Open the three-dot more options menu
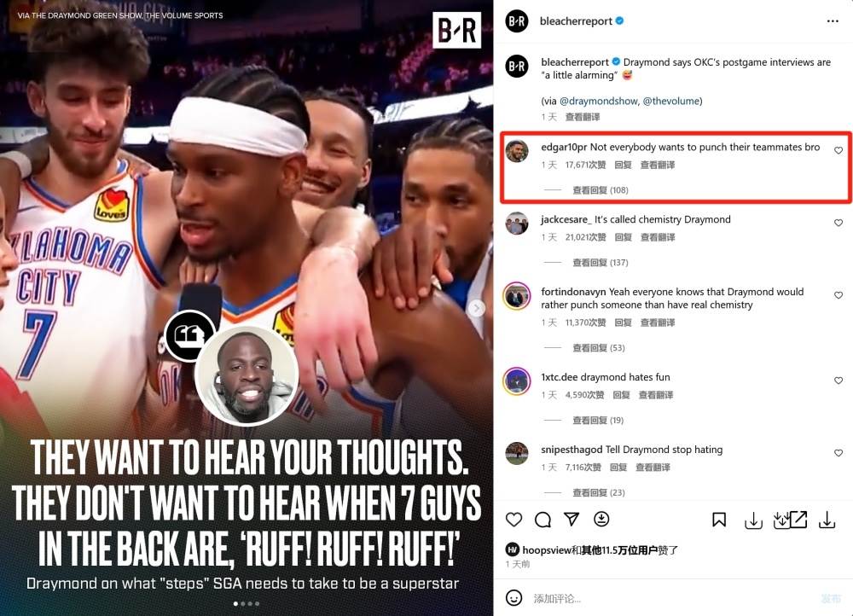This screenshot has width=853, height=616. tap(833, 21)
